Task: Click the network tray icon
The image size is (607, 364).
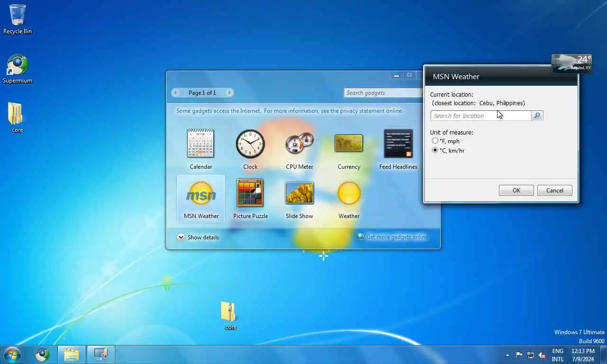Action: (x=531, y=355)
